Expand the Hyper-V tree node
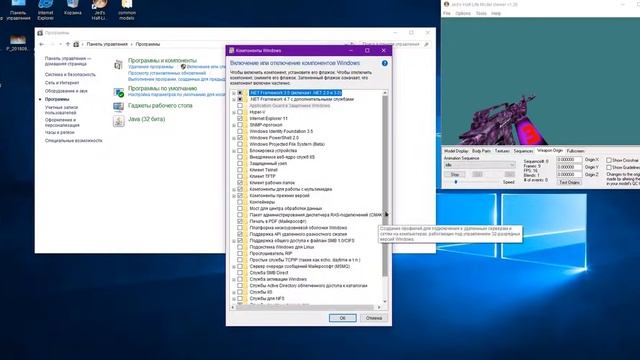Screen dimensions: 640x360 tap(234, 112)
